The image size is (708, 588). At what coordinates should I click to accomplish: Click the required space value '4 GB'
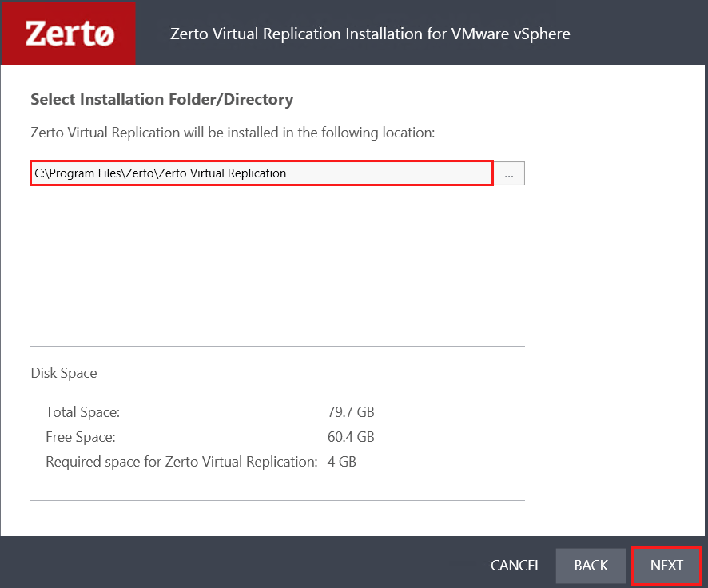click(x=342, y=462)
